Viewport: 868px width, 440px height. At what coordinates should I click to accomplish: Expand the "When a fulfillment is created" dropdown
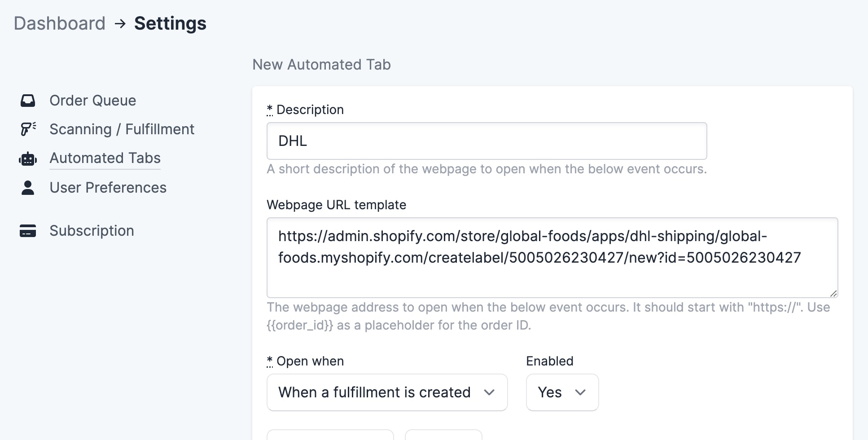387,392
